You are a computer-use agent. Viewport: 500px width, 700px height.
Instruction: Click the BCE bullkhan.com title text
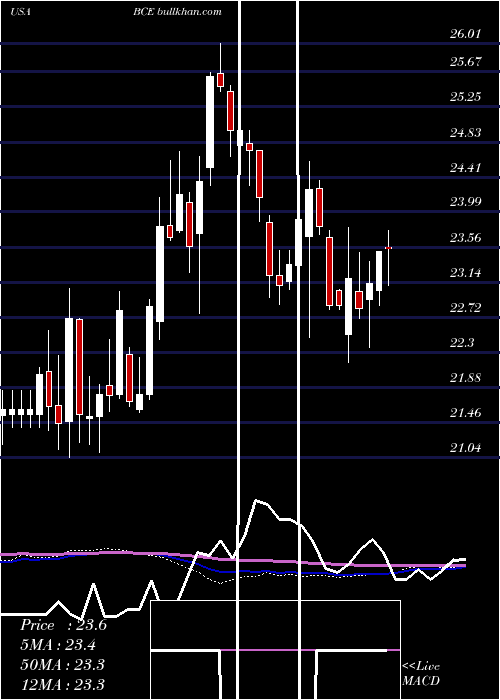[177, 12]
